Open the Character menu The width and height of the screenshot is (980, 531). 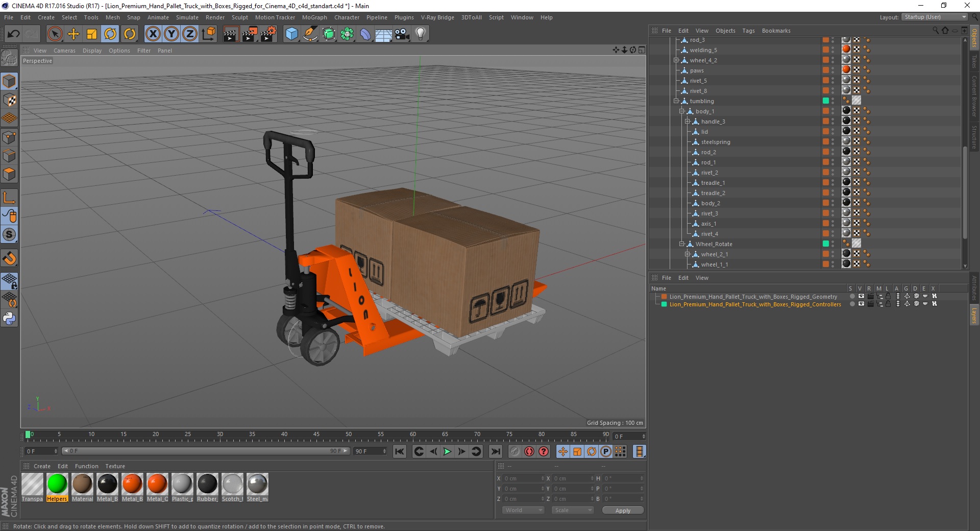pos(347,17)
